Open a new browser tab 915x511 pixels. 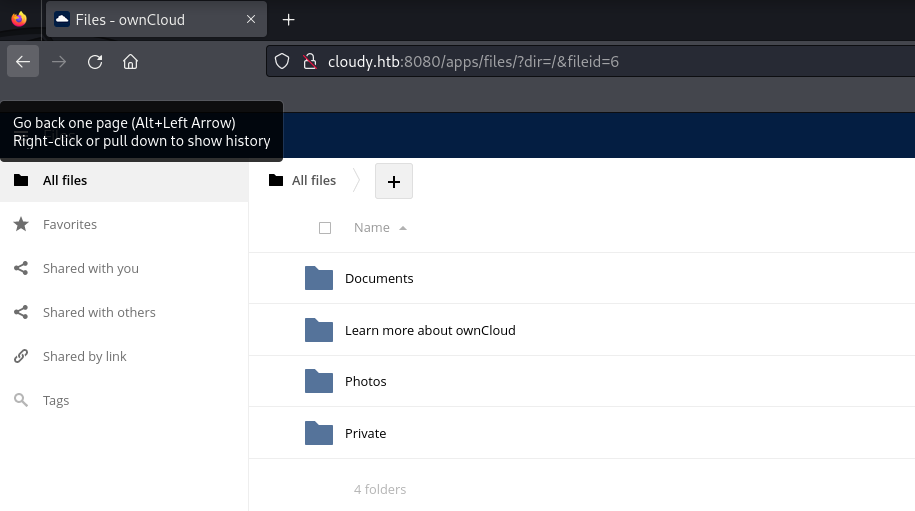(x=288, y=20)
